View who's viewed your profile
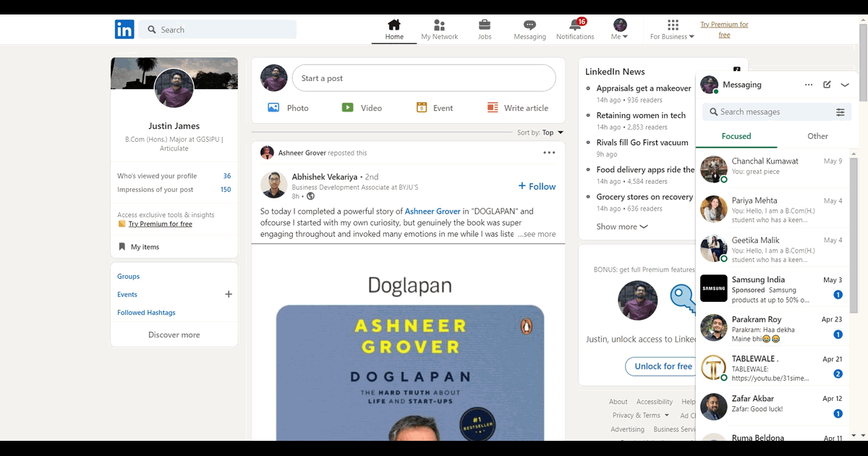Viewport: 868px width, 456px height. click(174, 176)
